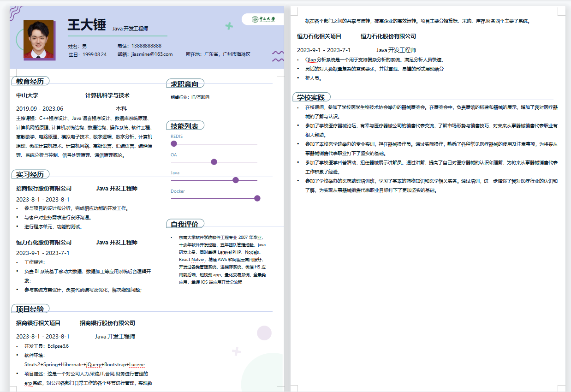This screenshot has height=392, width=571.
Task: Click the 析人员。 bullet line
Action: tap(313, 78)
